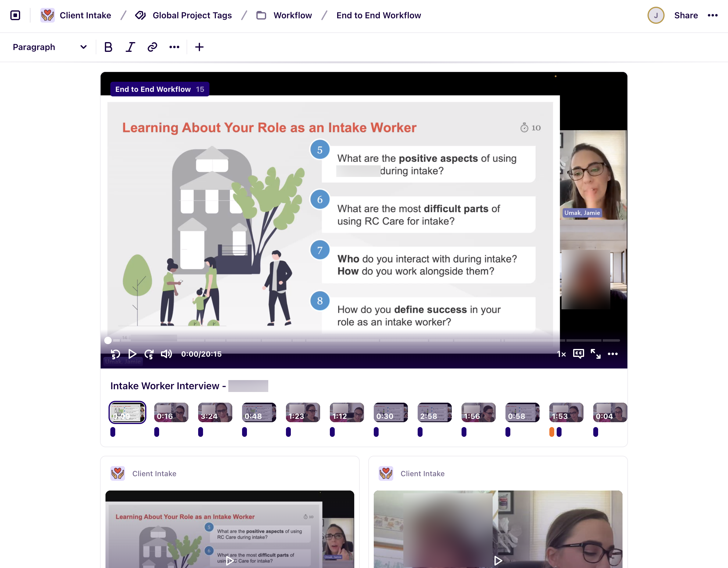This screenshot has width=728, height=568.
Task: Insert a hyperlink using the link icon
Action: (x=152, y=47)
